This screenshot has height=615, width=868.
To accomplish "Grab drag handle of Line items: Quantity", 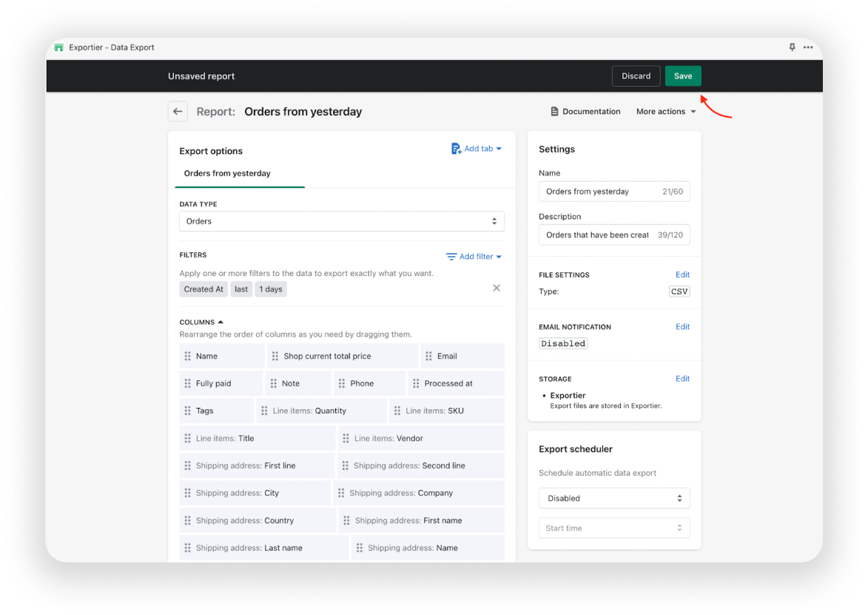I will pyautogui.click(x=264, y=411).
